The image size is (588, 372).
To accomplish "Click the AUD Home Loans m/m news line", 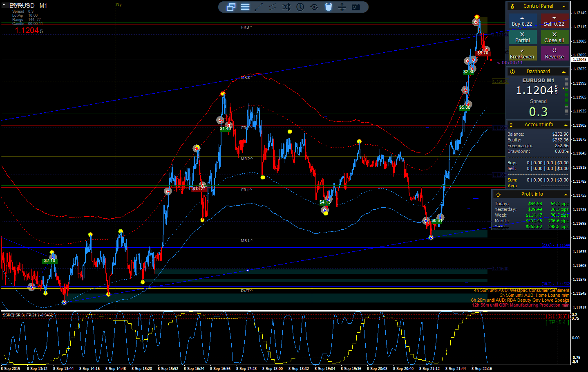I will point(534,295).
